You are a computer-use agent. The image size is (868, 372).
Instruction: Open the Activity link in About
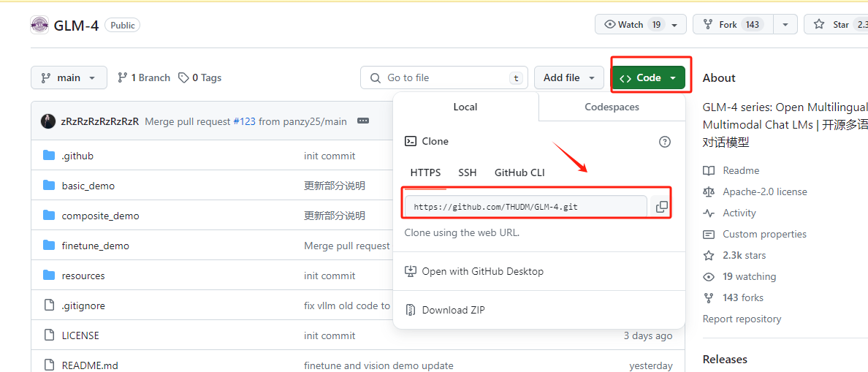coord(739,213)
